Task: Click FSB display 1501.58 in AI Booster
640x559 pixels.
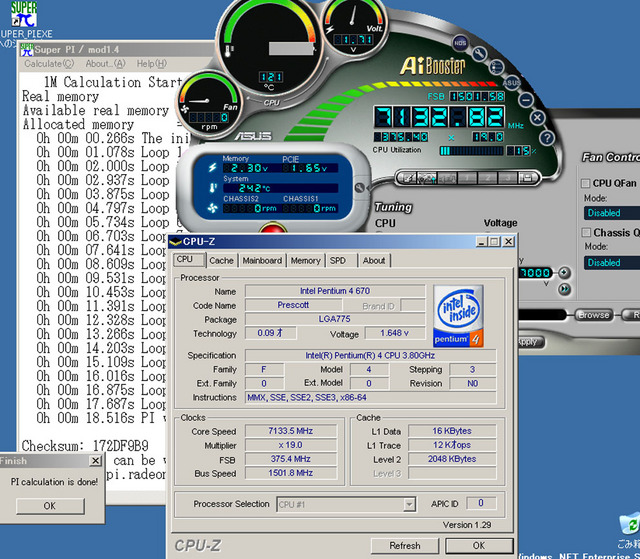Action: (x=477, y=97)
